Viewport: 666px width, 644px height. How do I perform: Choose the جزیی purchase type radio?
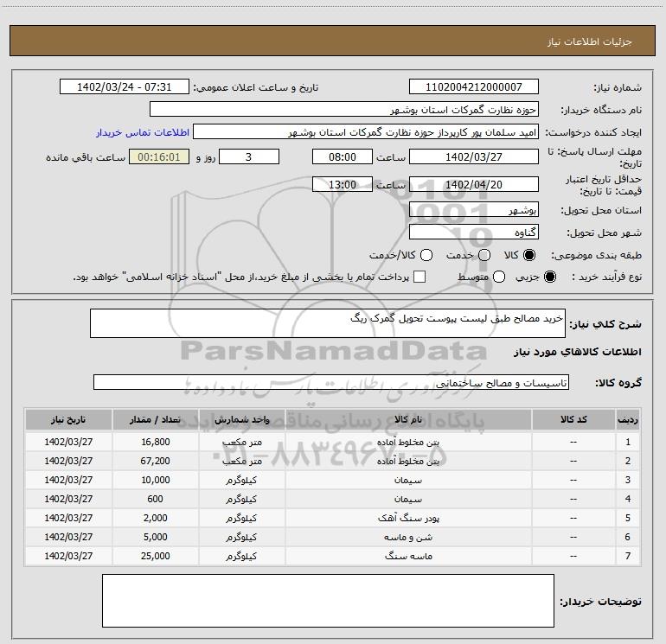pos(550,277)
